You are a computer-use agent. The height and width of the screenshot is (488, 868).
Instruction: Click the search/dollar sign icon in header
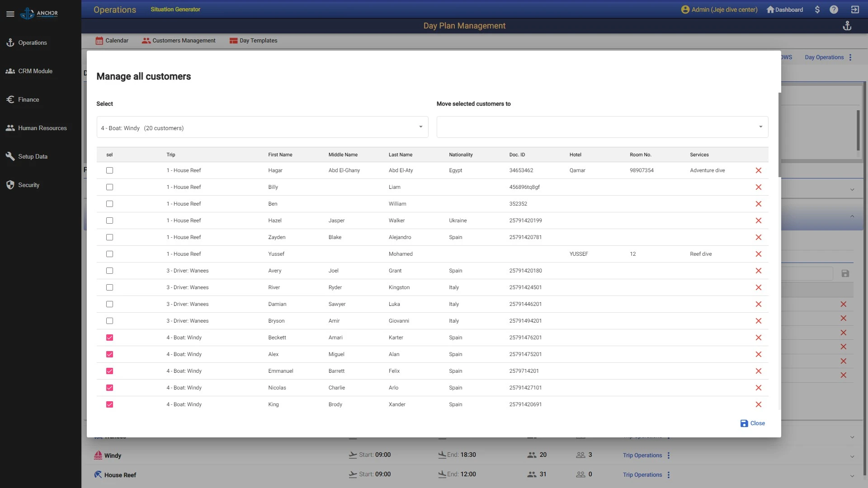817,9
